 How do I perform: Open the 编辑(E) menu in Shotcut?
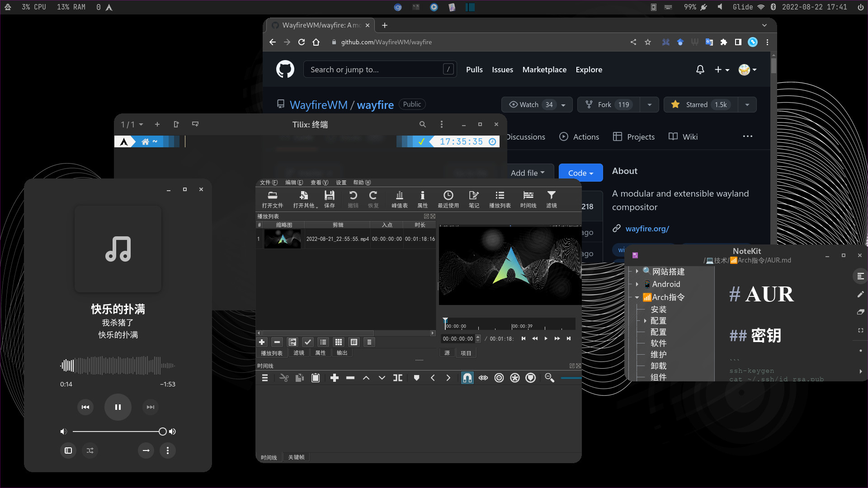pyautogui.click(x=294, y=183)
